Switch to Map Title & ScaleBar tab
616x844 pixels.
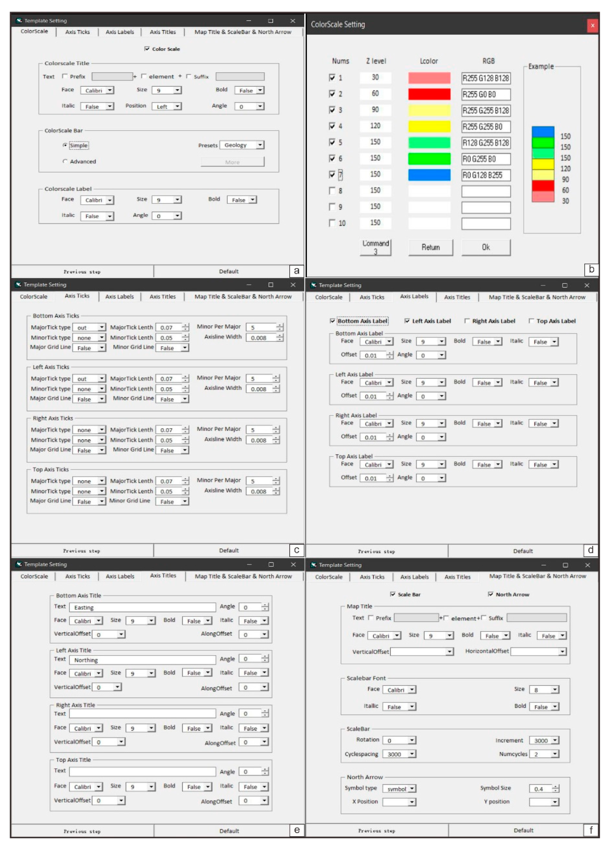pyautogui.click(x=243, y=32)
